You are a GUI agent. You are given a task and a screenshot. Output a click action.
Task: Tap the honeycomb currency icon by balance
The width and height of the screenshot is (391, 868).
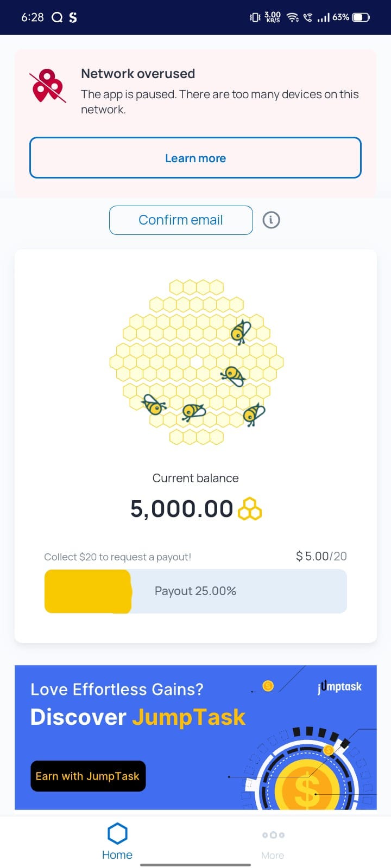click(250, 509)
